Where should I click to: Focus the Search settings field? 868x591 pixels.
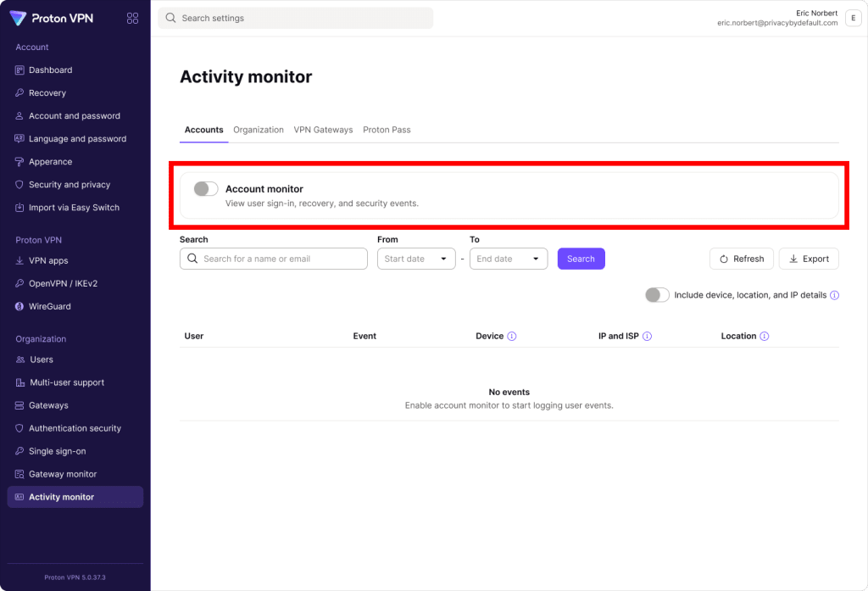coord(296,18)
